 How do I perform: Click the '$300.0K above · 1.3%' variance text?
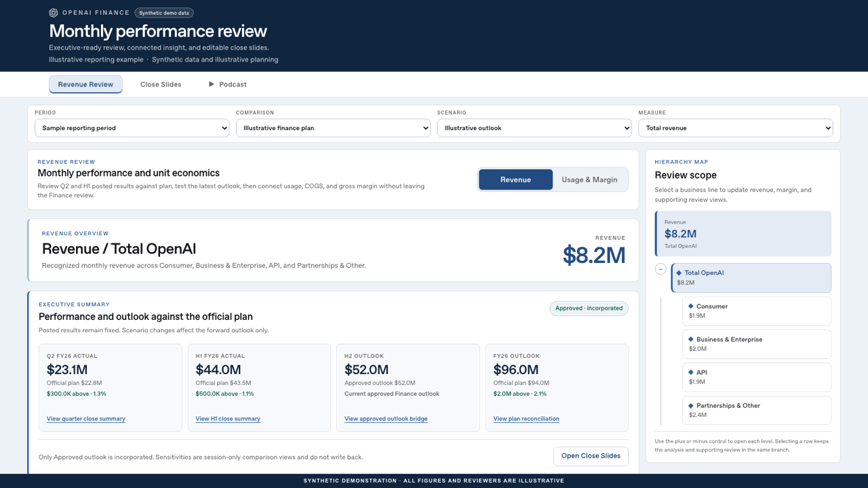(x=77, y=394)
